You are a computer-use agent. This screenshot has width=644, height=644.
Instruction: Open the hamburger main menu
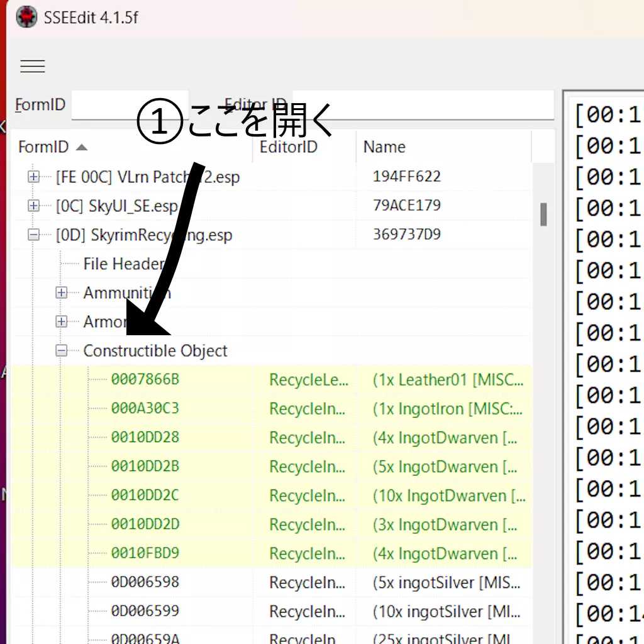pyautogui.click(x=33, y=66)
